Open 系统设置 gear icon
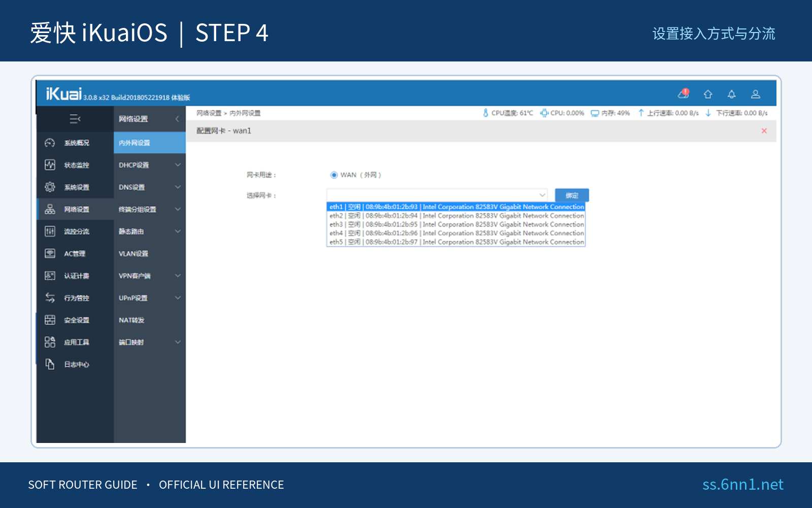This screenshot has width=812, height=508. (50, 187)
